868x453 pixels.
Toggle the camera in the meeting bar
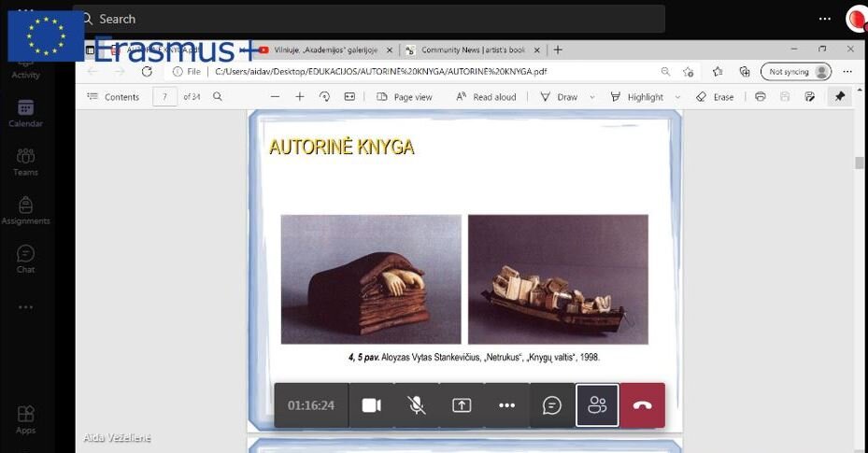click(x=371, y=405)
